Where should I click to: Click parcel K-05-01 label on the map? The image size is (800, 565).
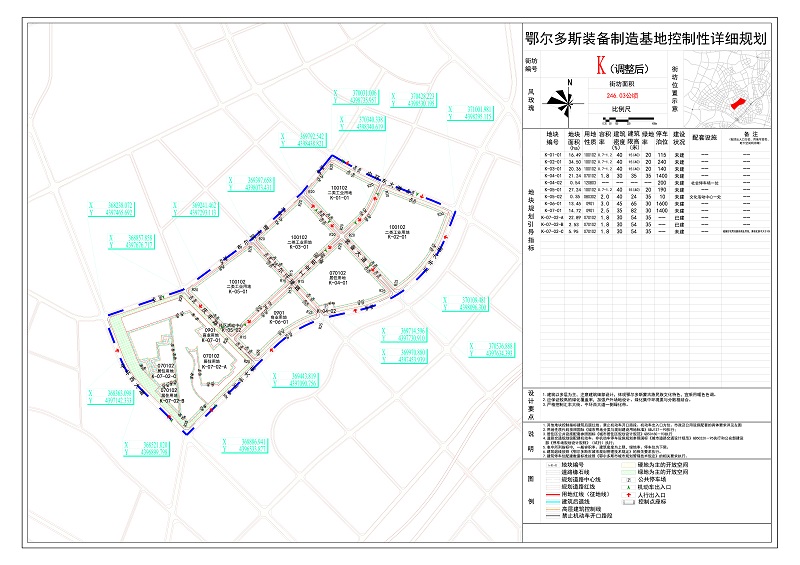coord(238,292)
